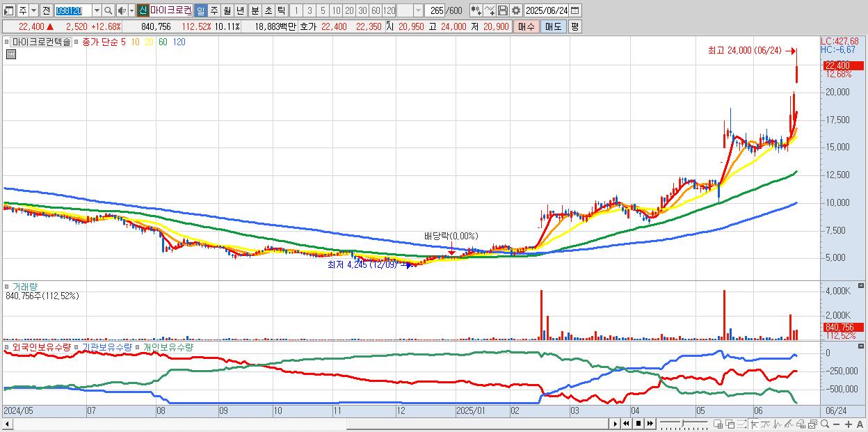Click the window layout icon at top-left
The image size is (868, 432).
pyautogui.click(x=8, y=10)
